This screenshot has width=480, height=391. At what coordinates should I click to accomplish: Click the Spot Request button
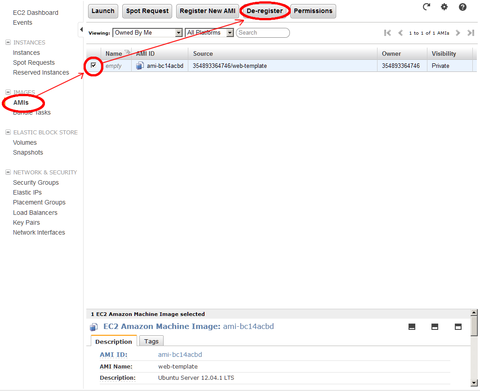pyautogui.click(x=147, y=11)
